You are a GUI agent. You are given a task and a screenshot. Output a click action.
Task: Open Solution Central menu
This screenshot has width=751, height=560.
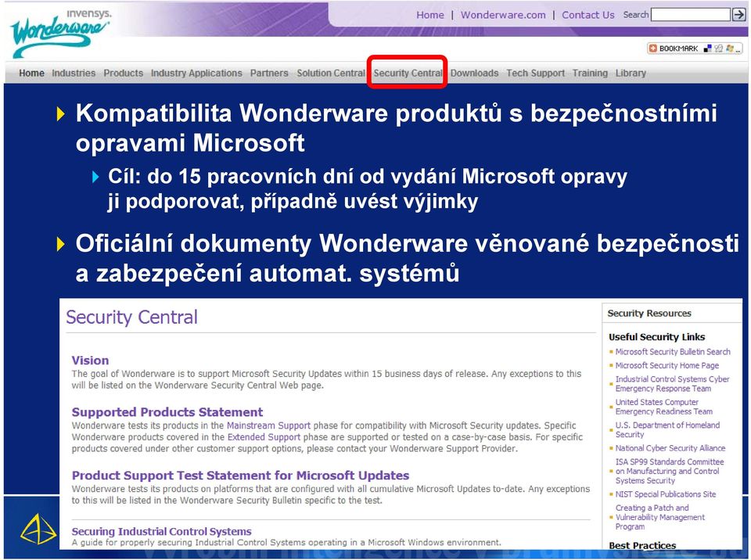pos(331,74)
